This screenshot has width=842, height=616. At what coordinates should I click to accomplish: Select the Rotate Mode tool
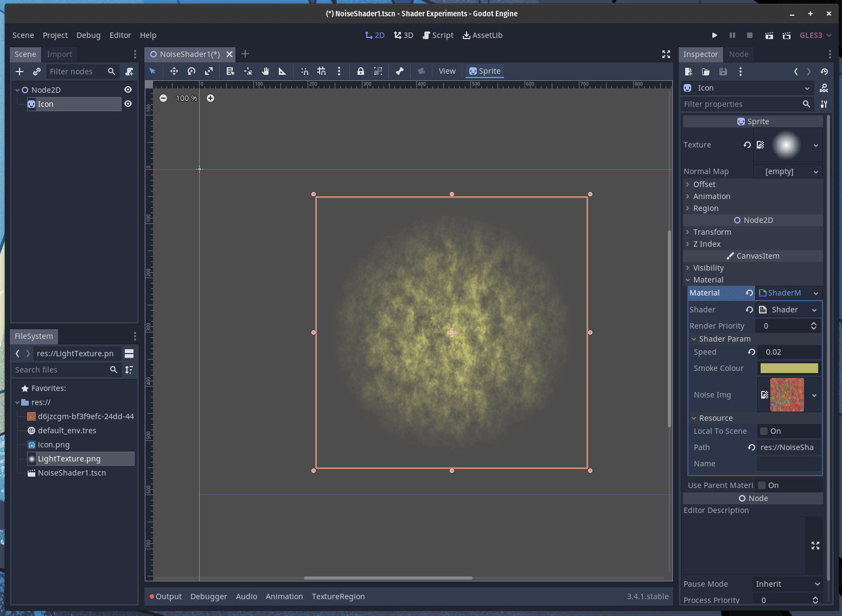tap(191, 71)
